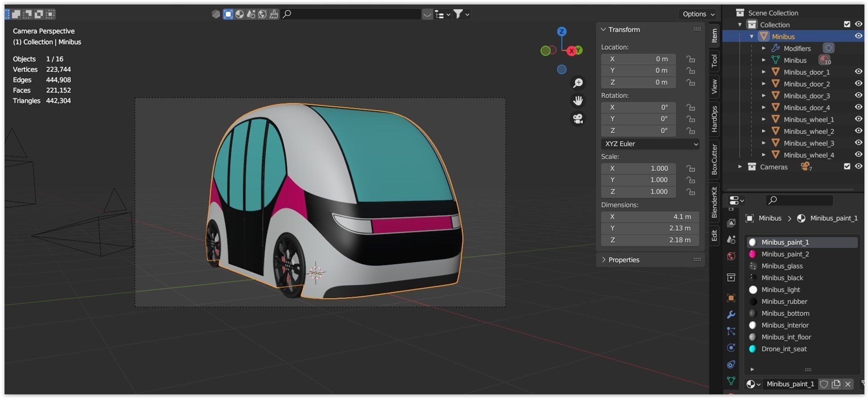The height and width of the screenshot is (398, 868).
Task: Click the pan hand viewport gizmo
Action: point(578,100)
